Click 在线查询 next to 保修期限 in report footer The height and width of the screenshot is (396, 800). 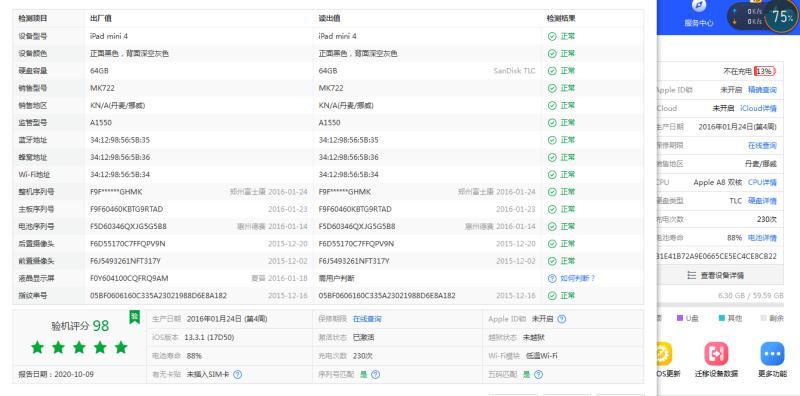[367, 319]
